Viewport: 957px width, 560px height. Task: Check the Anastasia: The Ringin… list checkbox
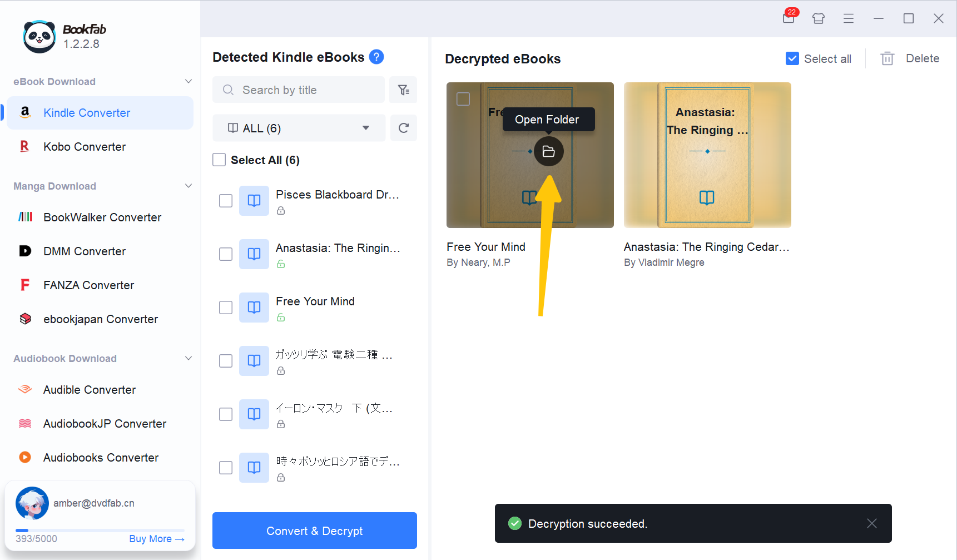(x=226, y=254)
